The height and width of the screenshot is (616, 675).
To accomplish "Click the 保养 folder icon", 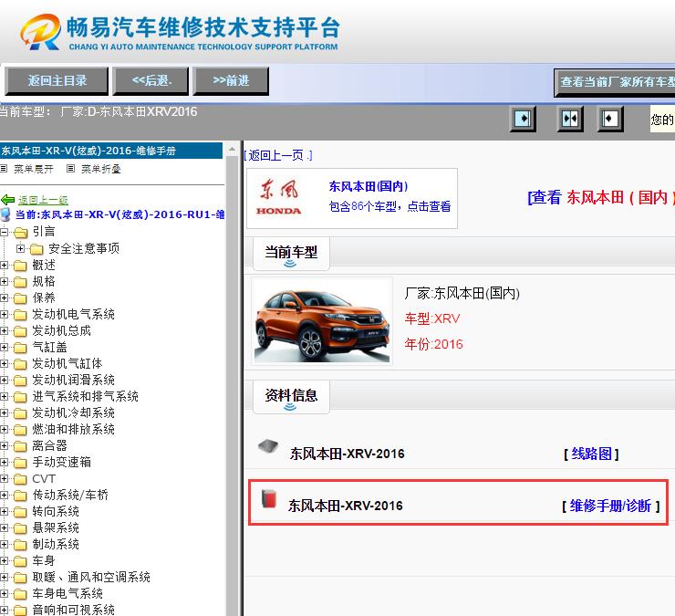I will coord(20,298).
